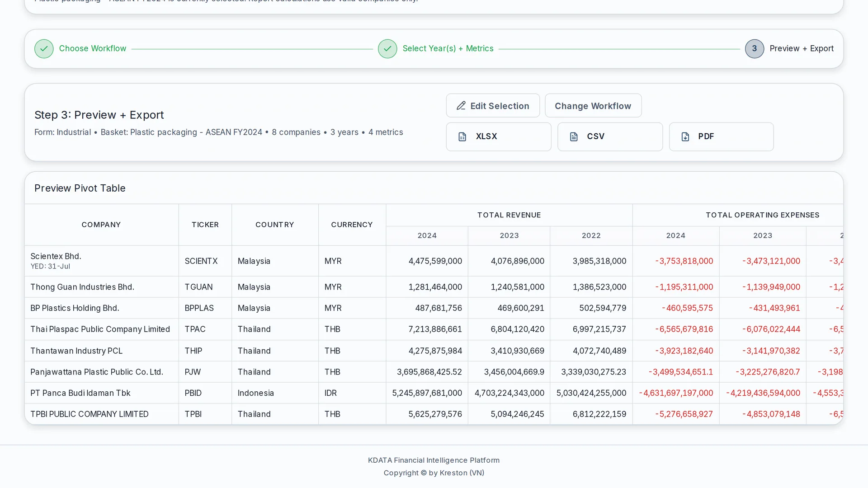Click expense value -431,493,961
This screenshot has height=488, width=868.
pos(774,308)
